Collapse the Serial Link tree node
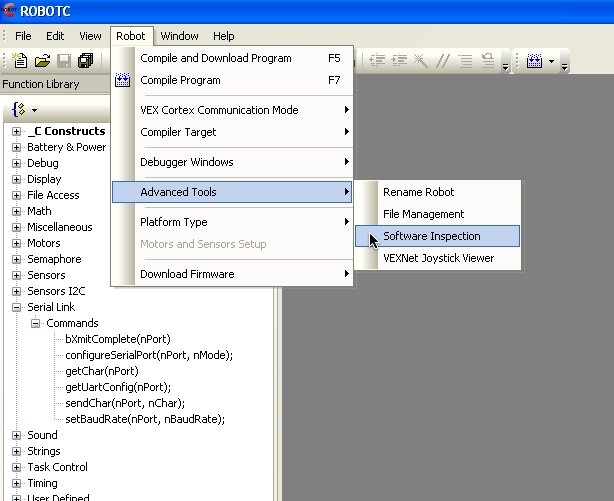Viewport: 614px width, 501px height. pyautogui.click(x=16, y=307)
